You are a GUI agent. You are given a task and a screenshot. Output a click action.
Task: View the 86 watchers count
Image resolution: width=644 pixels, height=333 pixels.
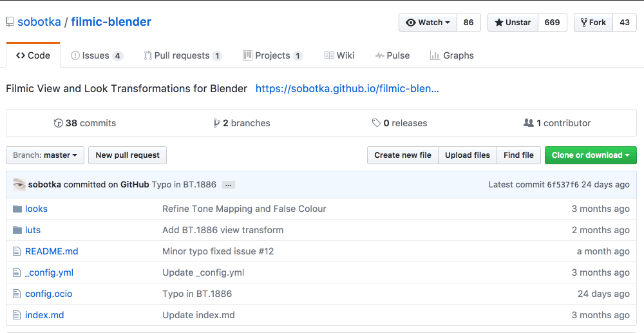(469, 23)
